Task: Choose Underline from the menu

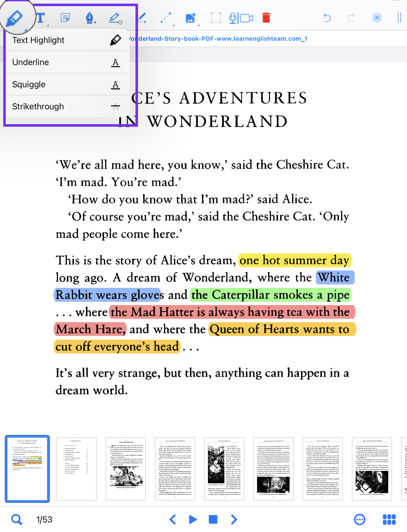Action: (67, 62)
